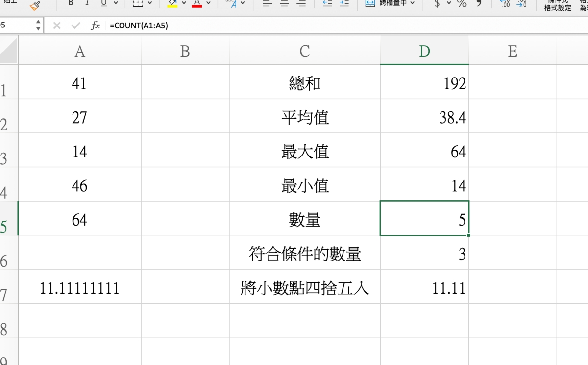Select the 最大值 label cell
588x365 pixels.
[x=305, y=150]
